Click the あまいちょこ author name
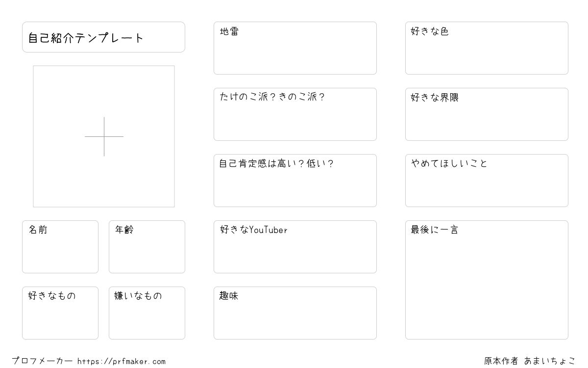The width and height of the screenshot is (588, 368). point(550,361)
